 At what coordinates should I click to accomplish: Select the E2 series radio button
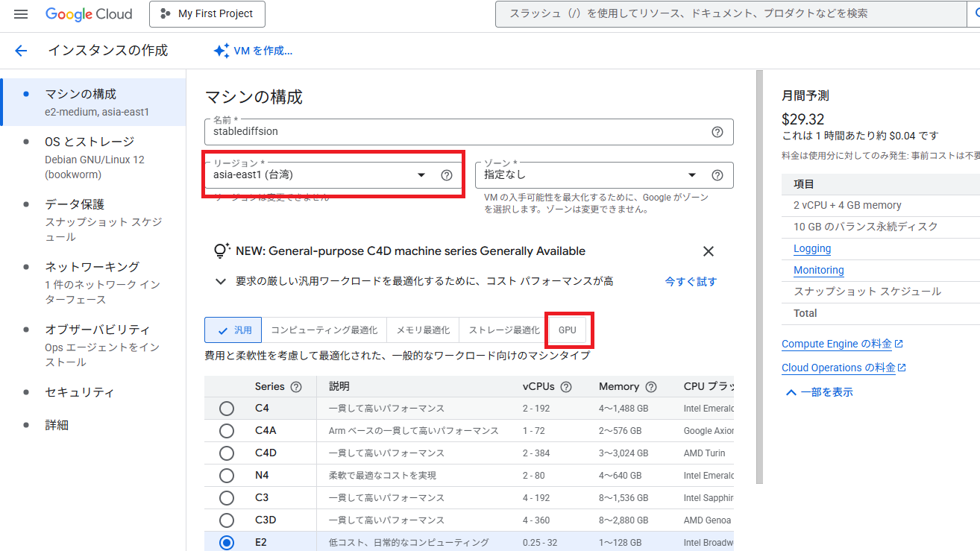click(x=227, y=543)
